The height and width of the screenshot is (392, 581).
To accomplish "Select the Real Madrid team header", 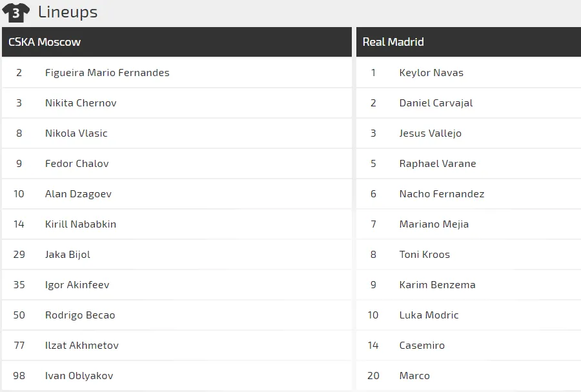I will tap(393, 42).
